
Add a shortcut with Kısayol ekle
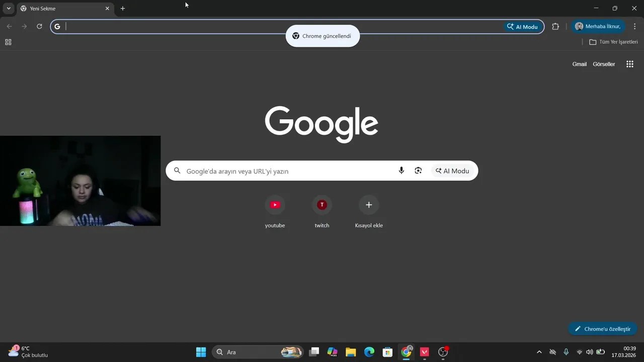click(369, 211)
